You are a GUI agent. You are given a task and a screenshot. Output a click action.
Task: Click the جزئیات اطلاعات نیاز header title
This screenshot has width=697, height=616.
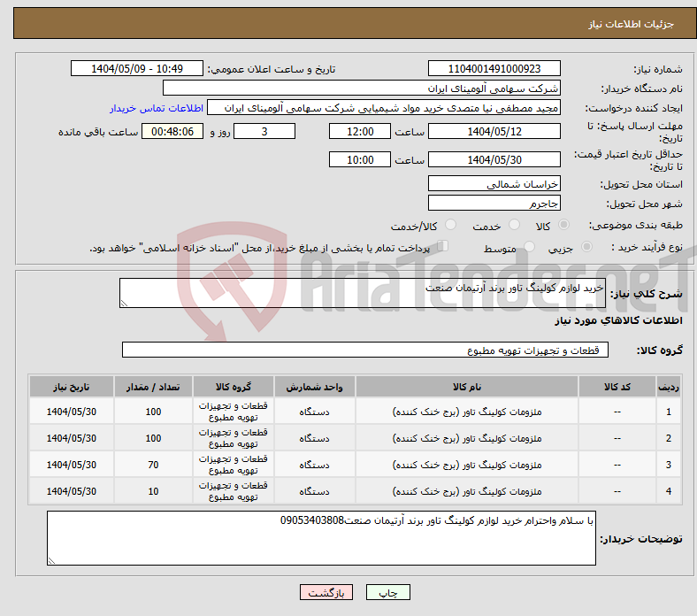click(x=631, y=24)
